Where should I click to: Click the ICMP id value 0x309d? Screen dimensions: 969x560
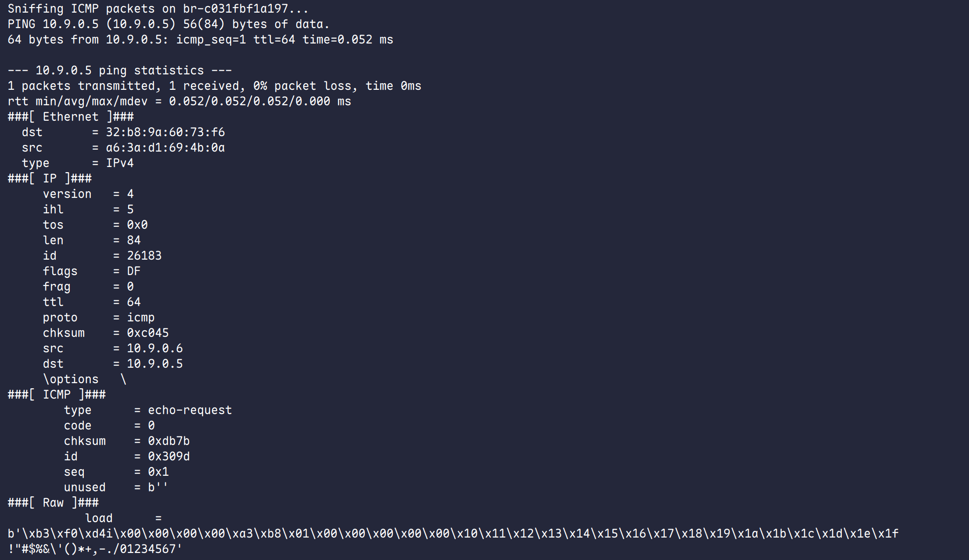tap(168, 456)
